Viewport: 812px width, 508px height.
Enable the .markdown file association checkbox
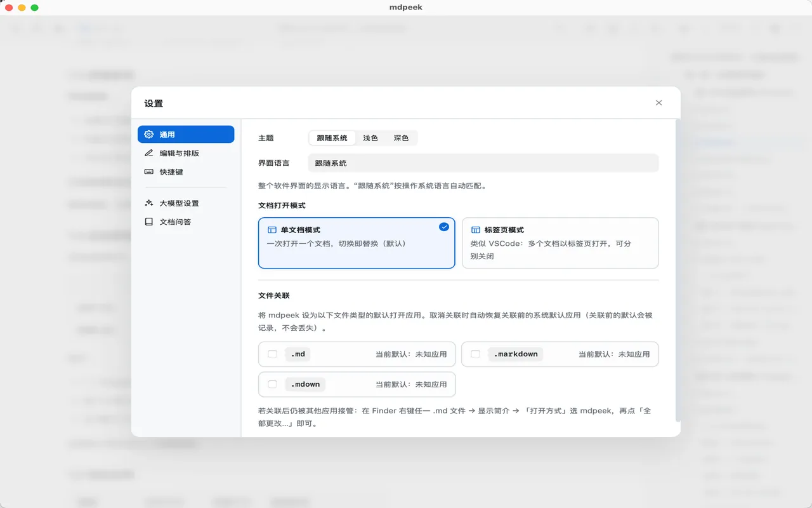(x=476, y=354)
